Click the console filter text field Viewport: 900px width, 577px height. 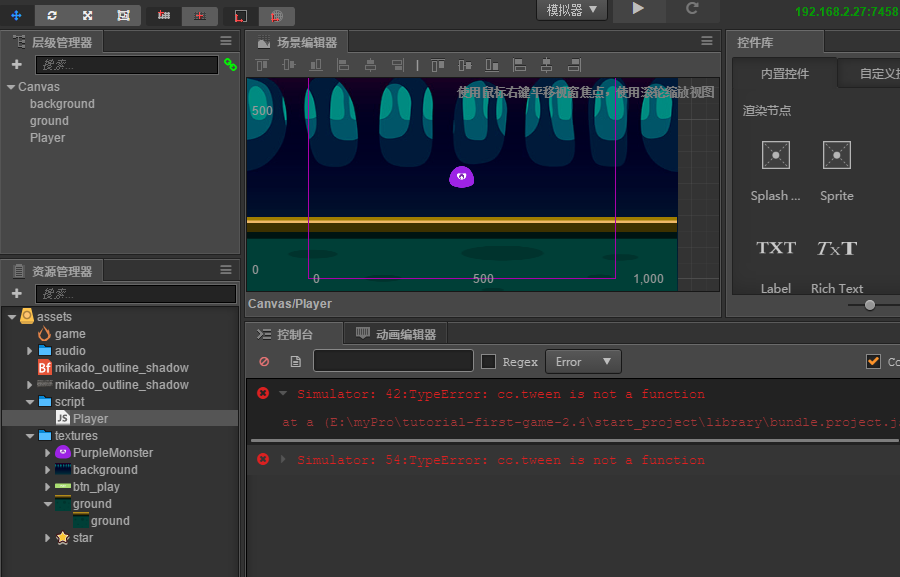(393, 361)
